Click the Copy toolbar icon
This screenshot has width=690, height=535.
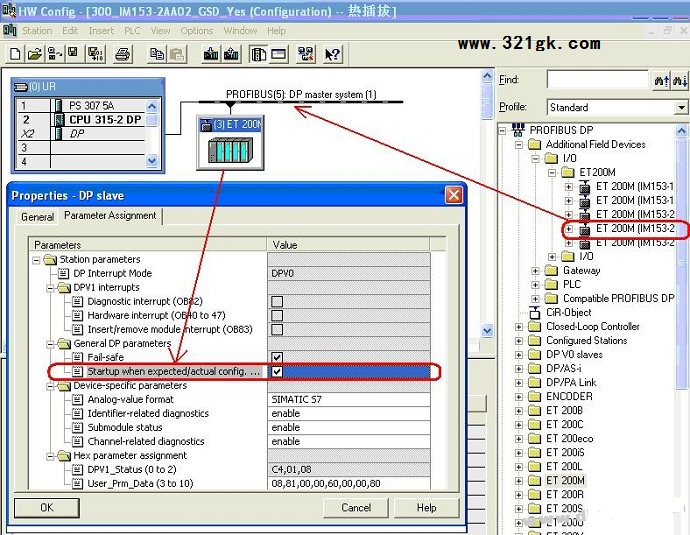pos(157,54)
